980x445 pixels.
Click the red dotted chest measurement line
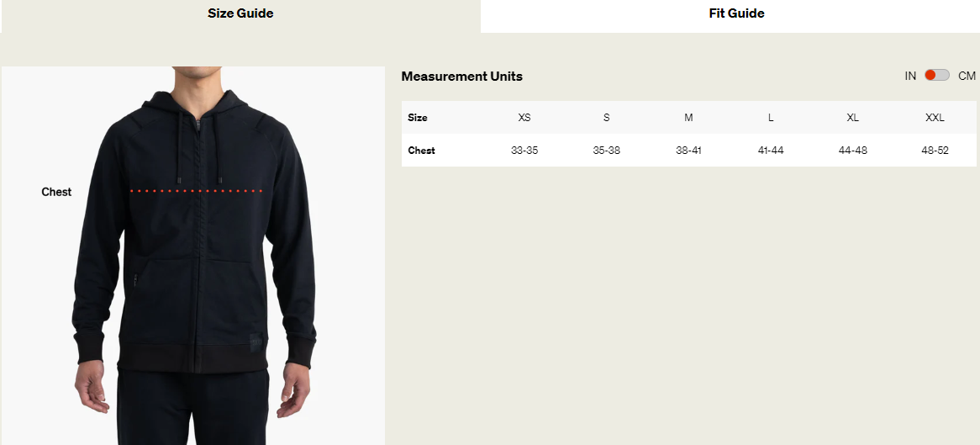(196, 190)
